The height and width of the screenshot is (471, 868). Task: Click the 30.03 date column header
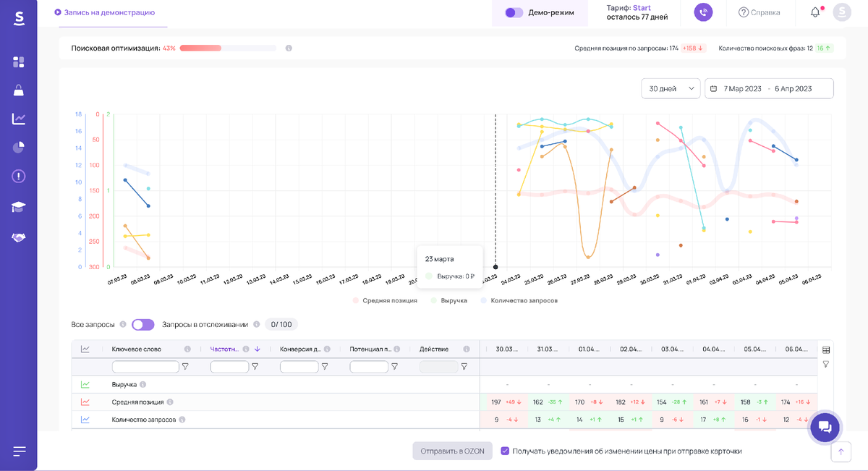coord(506,349)
